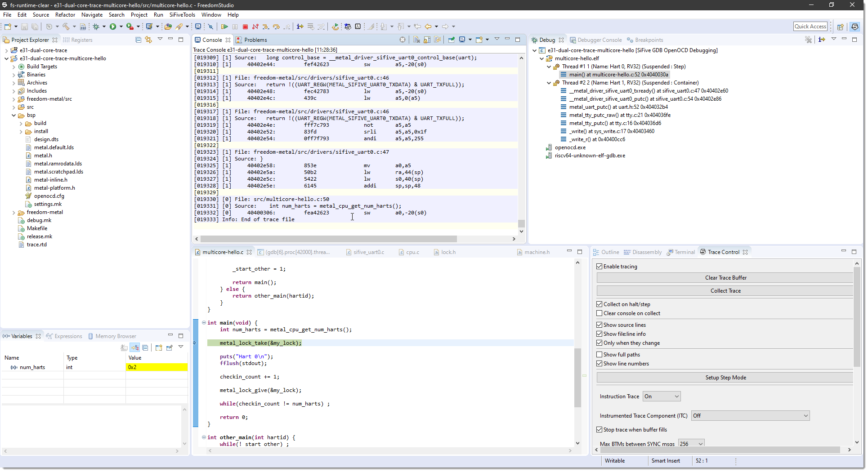Toggle Show full paths checkbox

(599, 355)
